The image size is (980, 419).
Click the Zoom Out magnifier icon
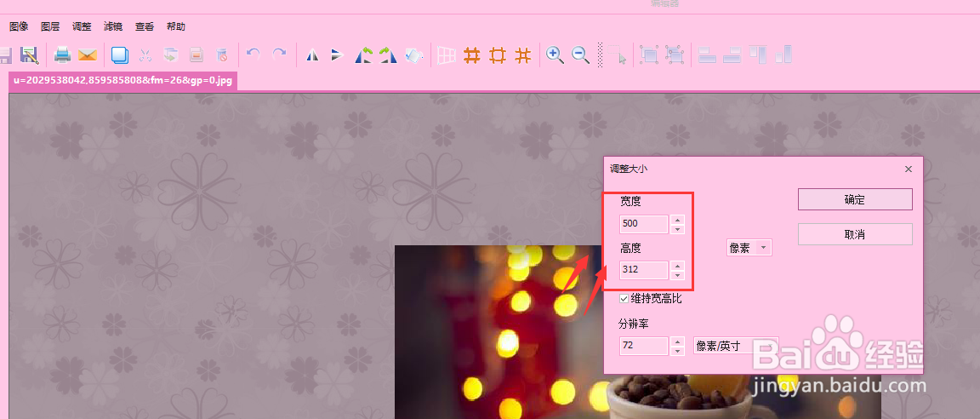[581, 55]
